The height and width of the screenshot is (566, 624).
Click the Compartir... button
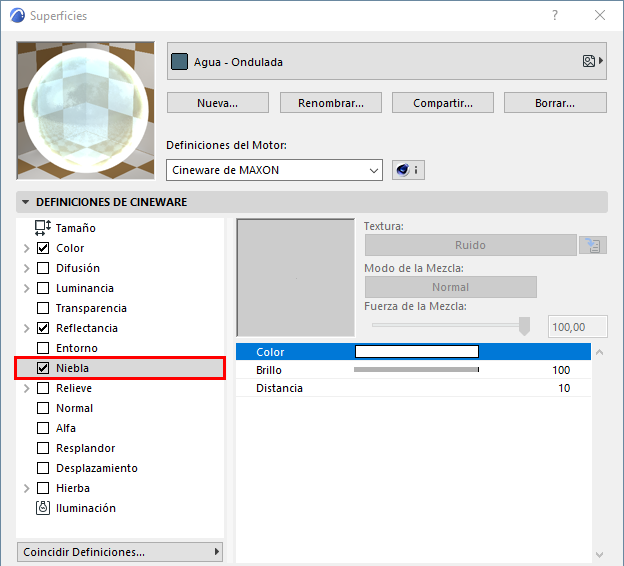(x=443, y=103)
